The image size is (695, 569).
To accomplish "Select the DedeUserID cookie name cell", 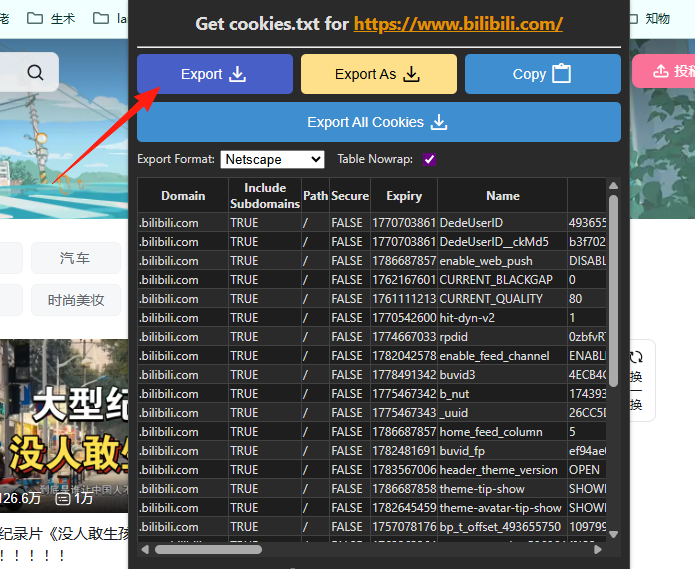I will pyautogui.click(x=503, y=222).
